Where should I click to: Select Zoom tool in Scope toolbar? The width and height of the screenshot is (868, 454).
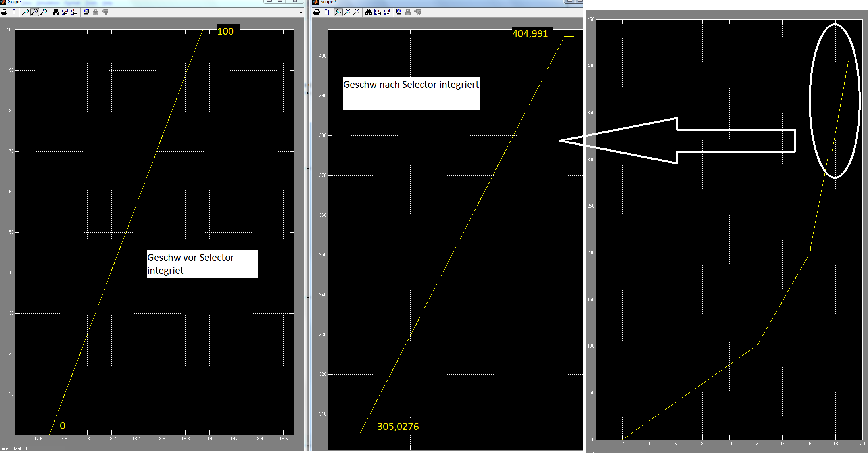pyautogui.click(x=25, y=12)
